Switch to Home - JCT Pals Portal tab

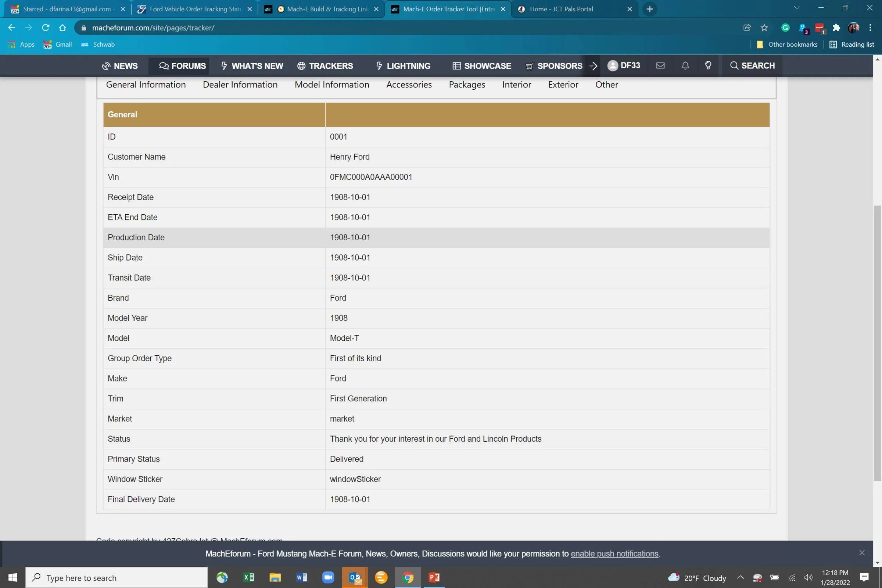click(575, 9)
